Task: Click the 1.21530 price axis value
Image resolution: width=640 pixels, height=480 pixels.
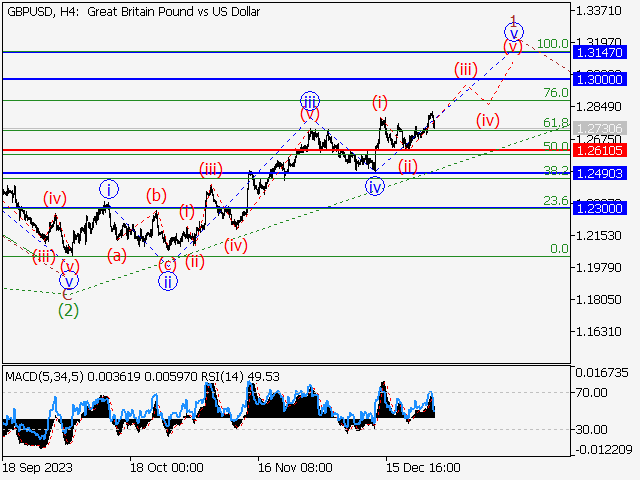Action: [x=598, y=236]
